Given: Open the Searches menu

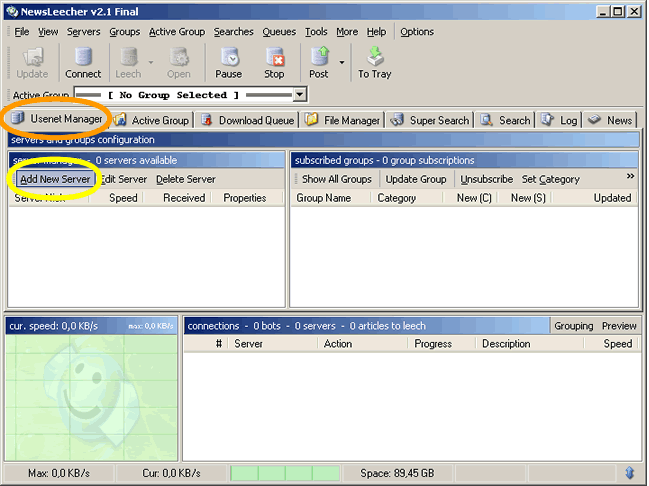Looking at the screenshot, I should pos(233,31).
